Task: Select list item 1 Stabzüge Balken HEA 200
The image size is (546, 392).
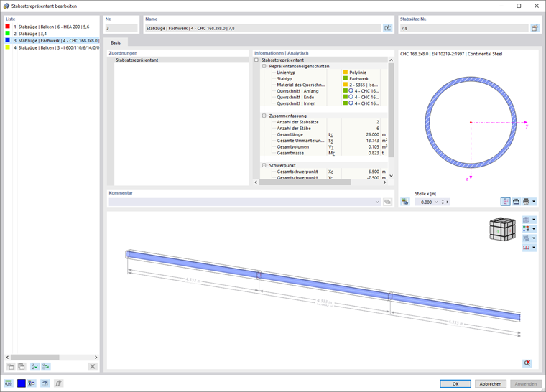Action: tap(52, 27)
